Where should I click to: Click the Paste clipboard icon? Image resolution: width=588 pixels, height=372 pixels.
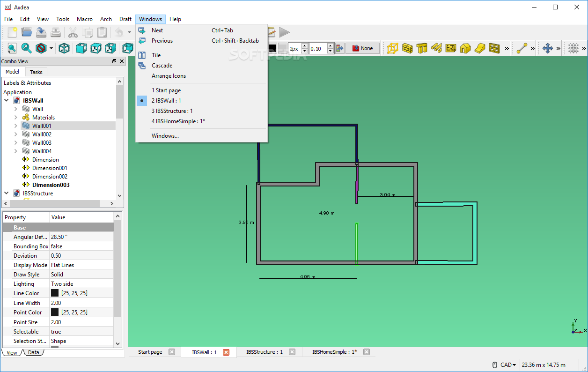[102, 32]
